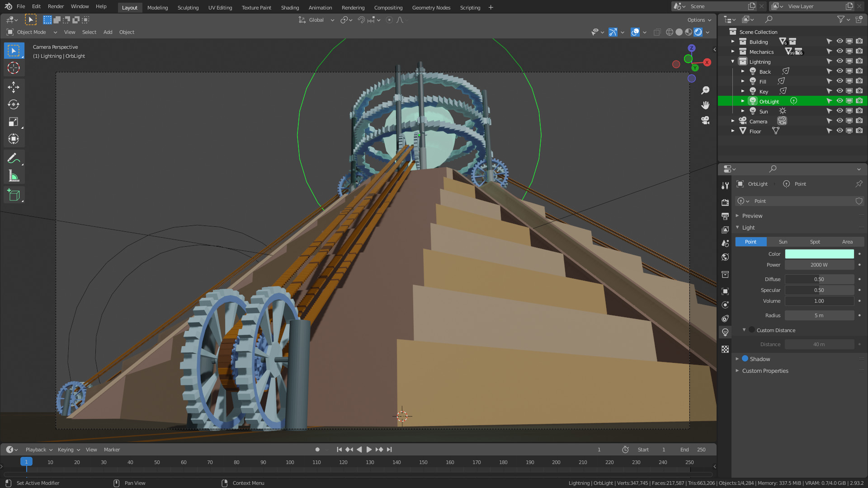
Task: Click the Options button in the viewport header
Action: point(696,20)
